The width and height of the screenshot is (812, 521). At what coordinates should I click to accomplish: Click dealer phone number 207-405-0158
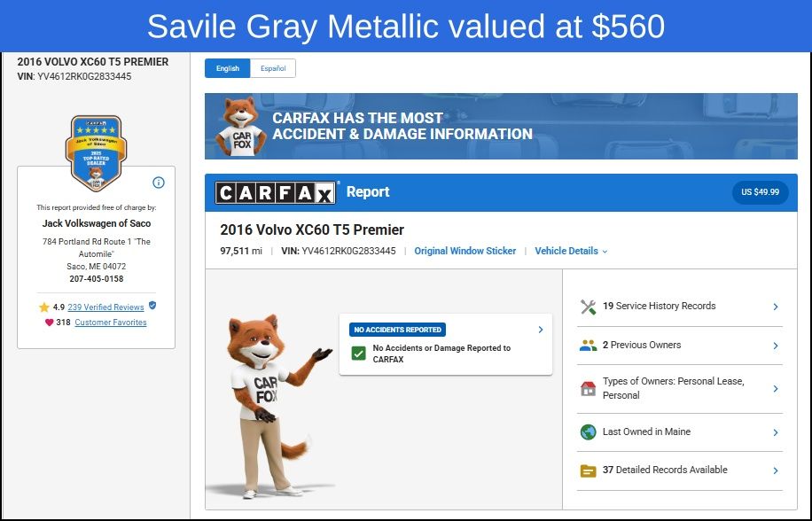click(x=97, y=279)
